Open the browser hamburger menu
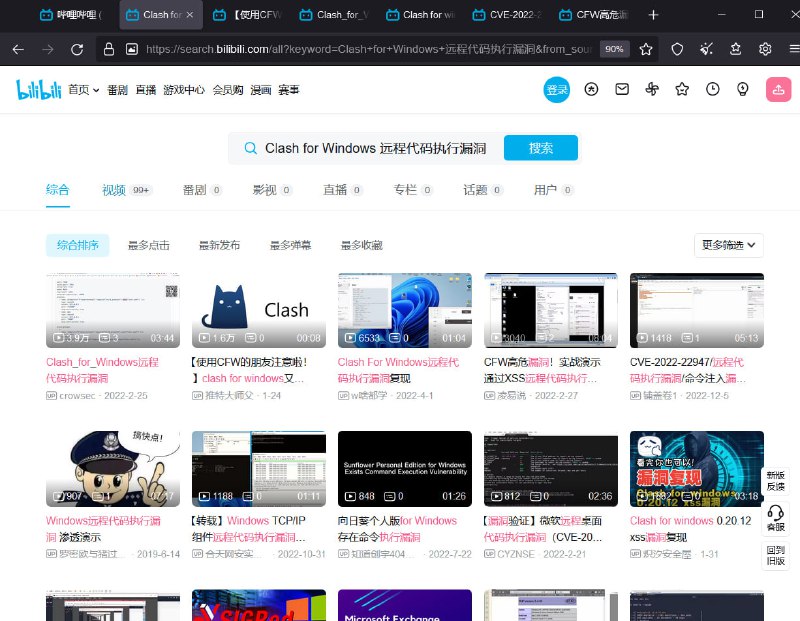 793,48
